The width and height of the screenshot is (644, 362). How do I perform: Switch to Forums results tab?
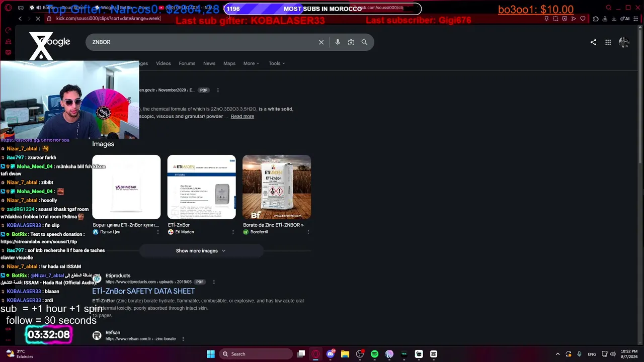click(187, 63)
